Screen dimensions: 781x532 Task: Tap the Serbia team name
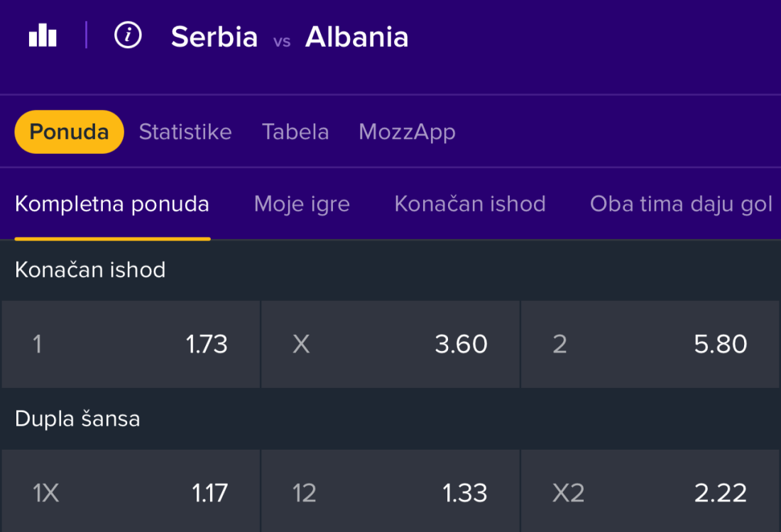214,37
